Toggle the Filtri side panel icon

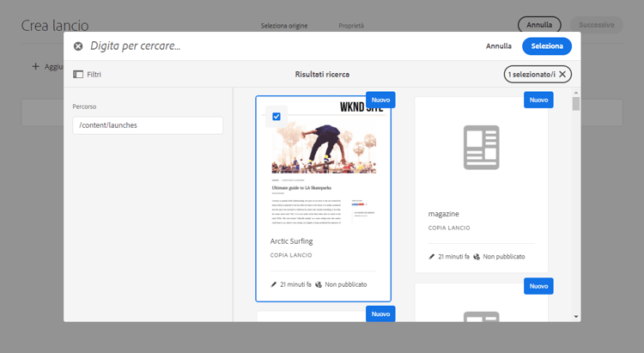click(x=78, y=75)
